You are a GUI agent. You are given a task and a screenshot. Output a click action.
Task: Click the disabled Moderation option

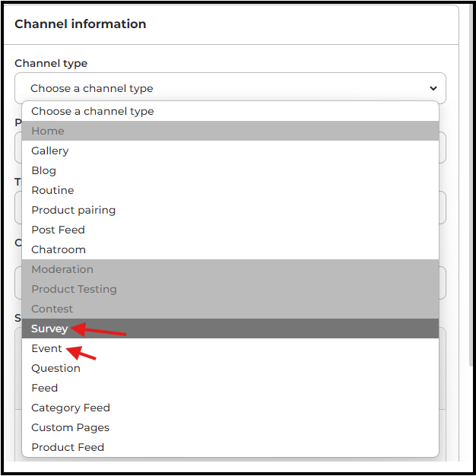click(x=230, y=269)
